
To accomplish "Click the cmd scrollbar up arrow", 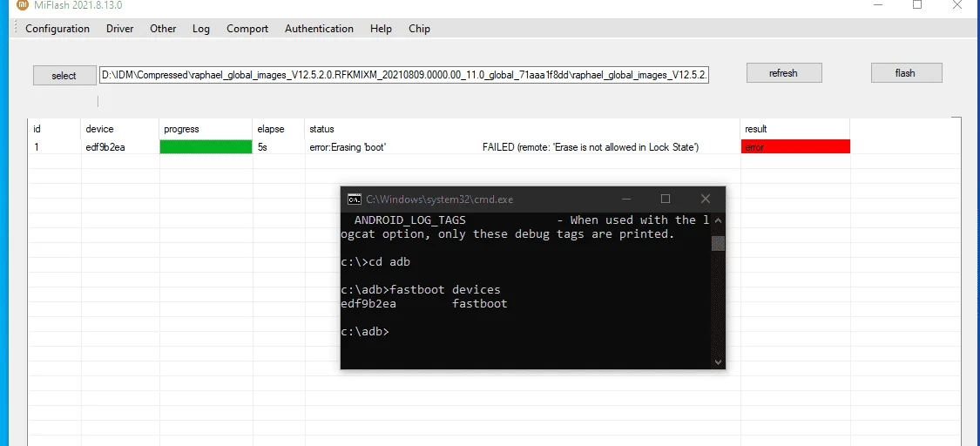I will (718, 220).
